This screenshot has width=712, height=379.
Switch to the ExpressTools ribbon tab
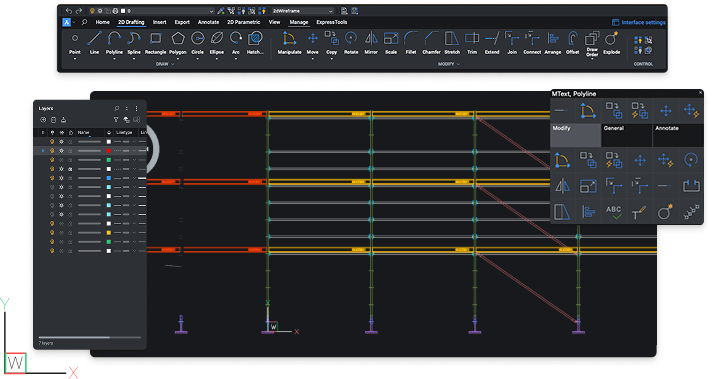[331, 22]
